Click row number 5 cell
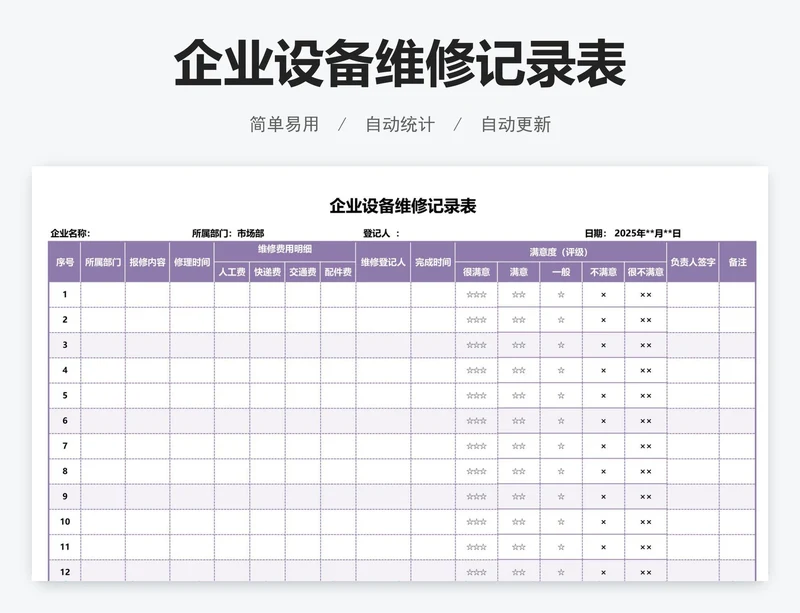Screen dimensions: 800x613 [65, 396]
